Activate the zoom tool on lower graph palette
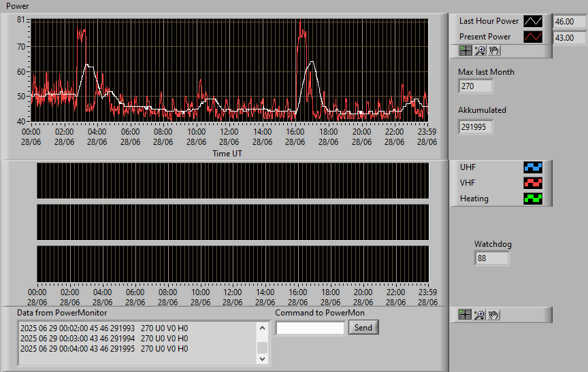588x372 pixels. 479,315
